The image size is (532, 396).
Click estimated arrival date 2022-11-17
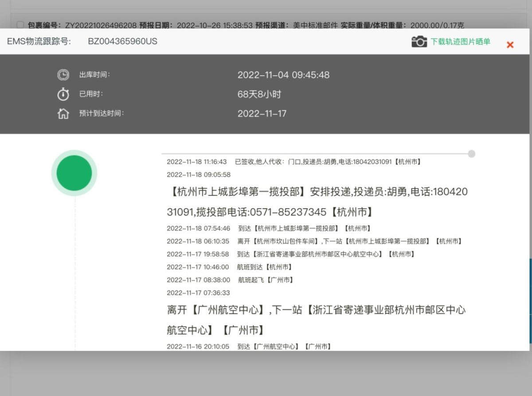tap(261, 113)
